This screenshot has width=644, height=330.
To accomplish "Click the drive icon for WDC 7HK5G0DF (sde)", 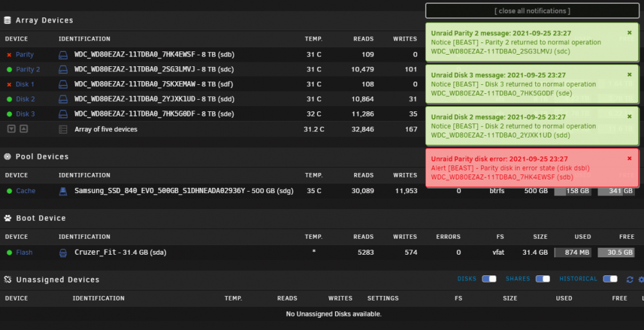I will click(x=63, y=114).
